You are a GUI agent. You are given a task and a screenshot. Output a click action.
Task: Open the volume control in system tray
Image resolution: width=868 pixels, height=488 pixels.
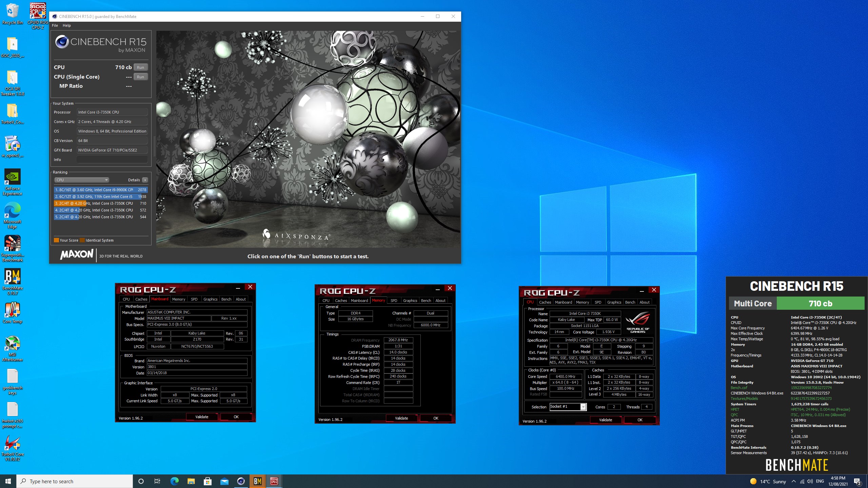[810, 481]
